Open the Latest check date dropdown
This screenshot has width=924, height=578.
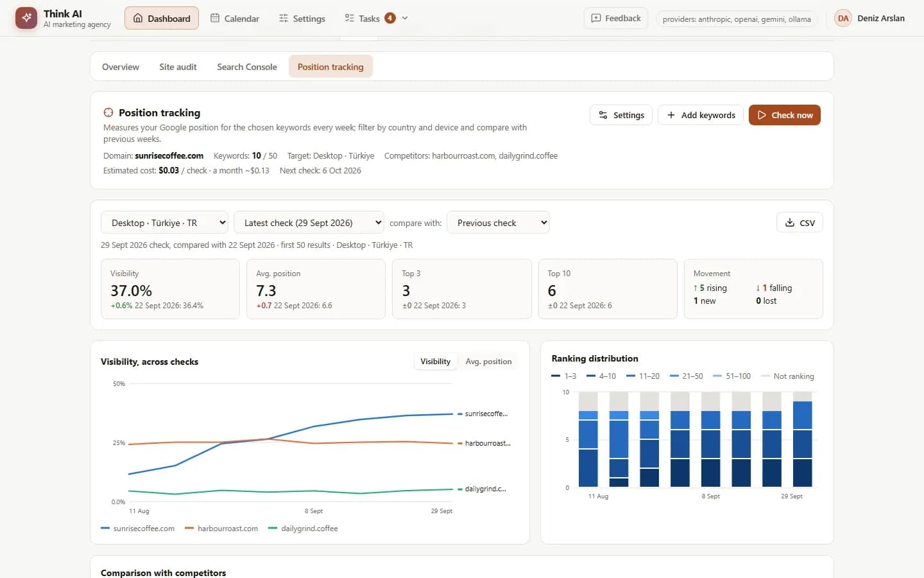(309, 223)
